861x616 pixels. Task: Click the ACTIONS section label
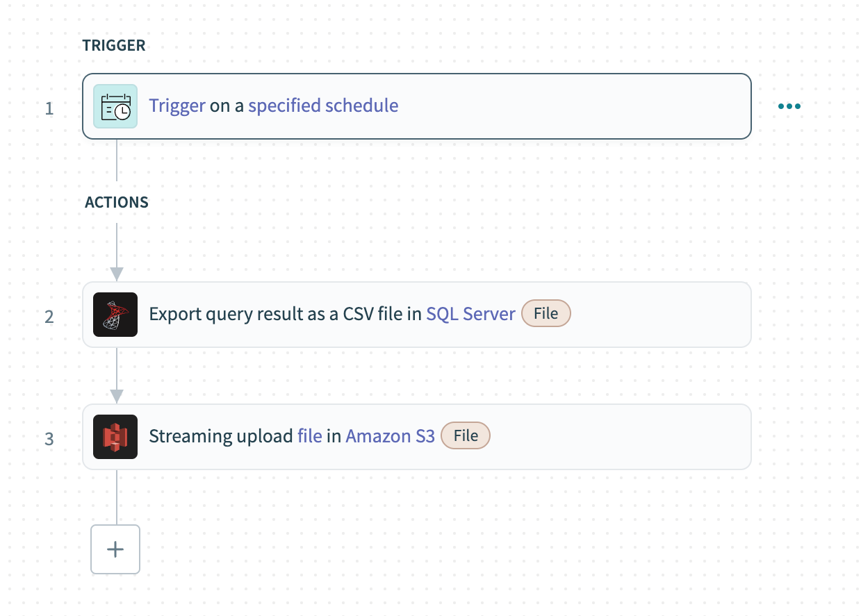coord(117,202)
